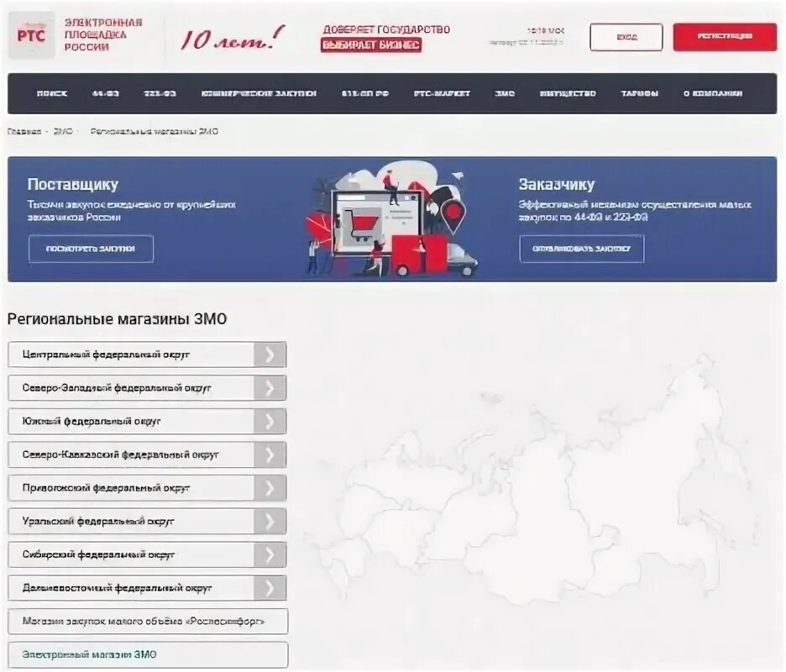Expand Центральный федеральный округ arrow
This screenshot has width=786, height=672.
pos(270,354)
